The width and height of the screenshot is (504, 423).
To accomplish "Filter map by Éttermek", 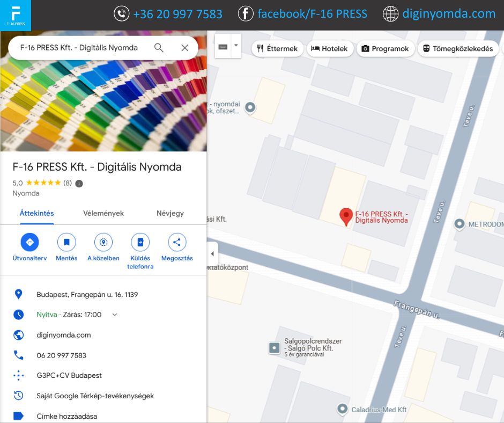I will point(277,48).
